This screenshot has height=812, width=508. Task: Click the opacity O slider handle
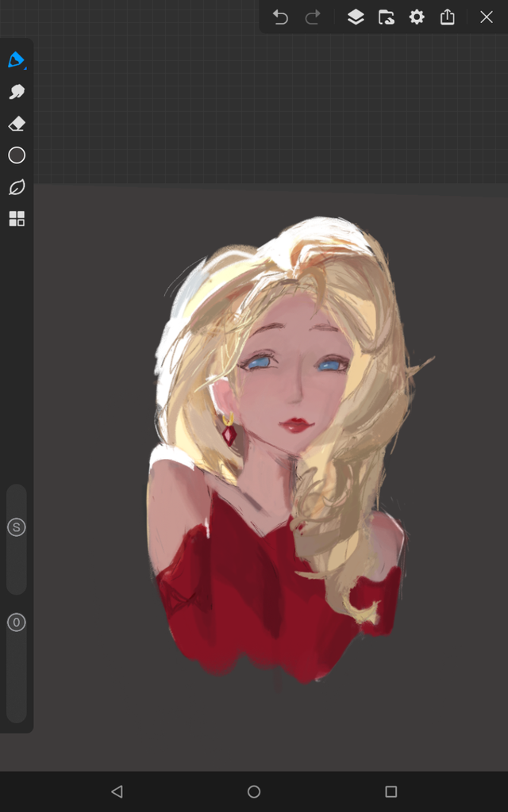pyautogui.click(x=17, y=622)
